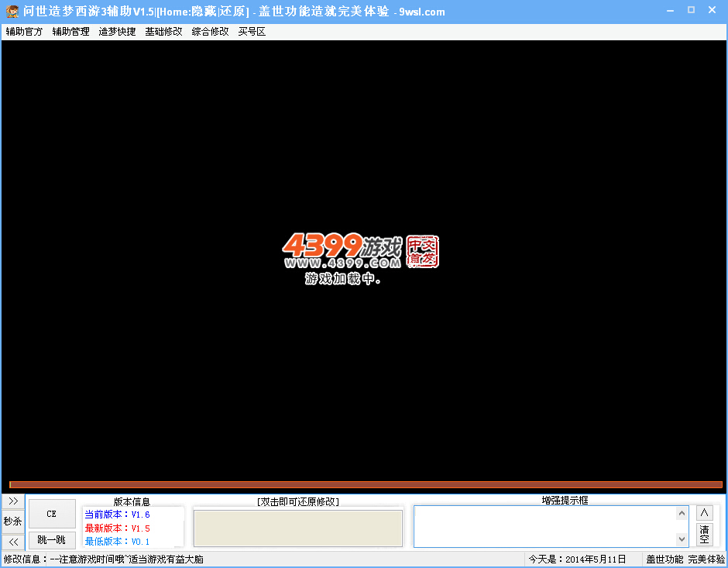Collapse panel with << button
This screenshot has width=728, height=568.
tap(13, 542)
